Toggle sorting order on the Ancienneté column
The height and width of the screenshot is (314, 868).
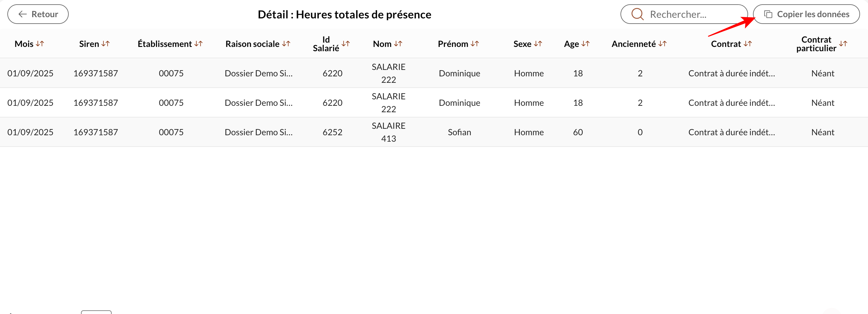point(663,44)
